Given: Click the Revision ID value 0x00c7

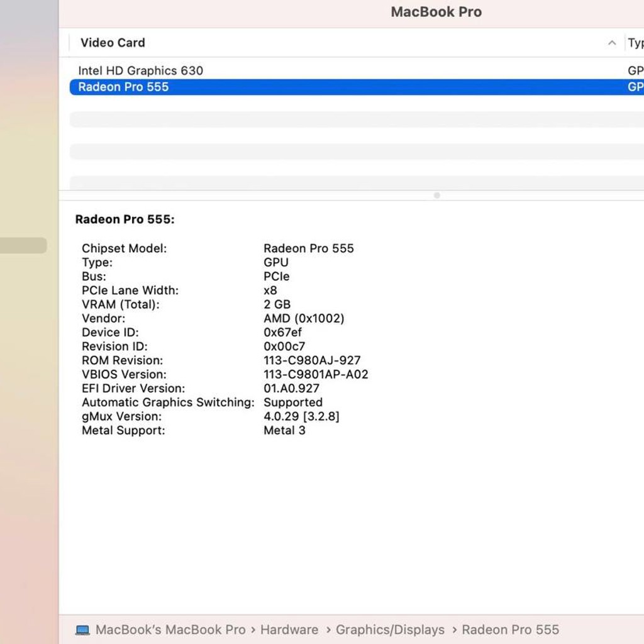Looking at the screenshot, I should click(x=284, y=347).
